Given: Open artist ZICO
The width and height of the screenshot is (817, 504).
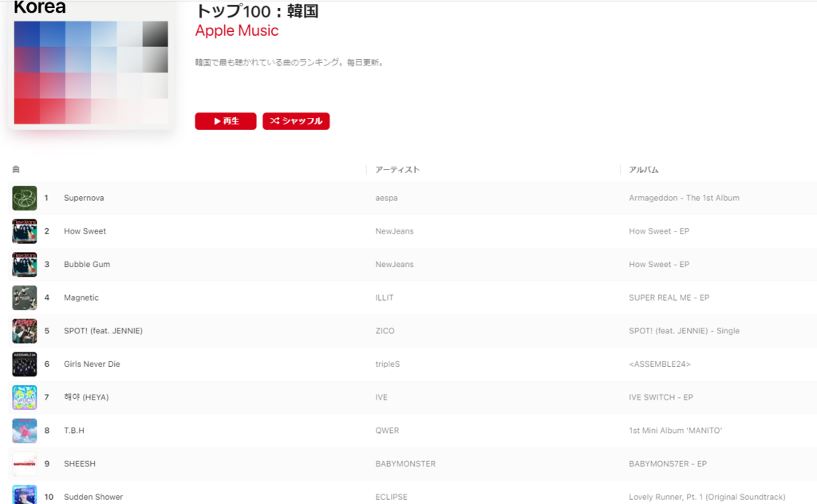Looking at the screenshot, I should 385,331.
